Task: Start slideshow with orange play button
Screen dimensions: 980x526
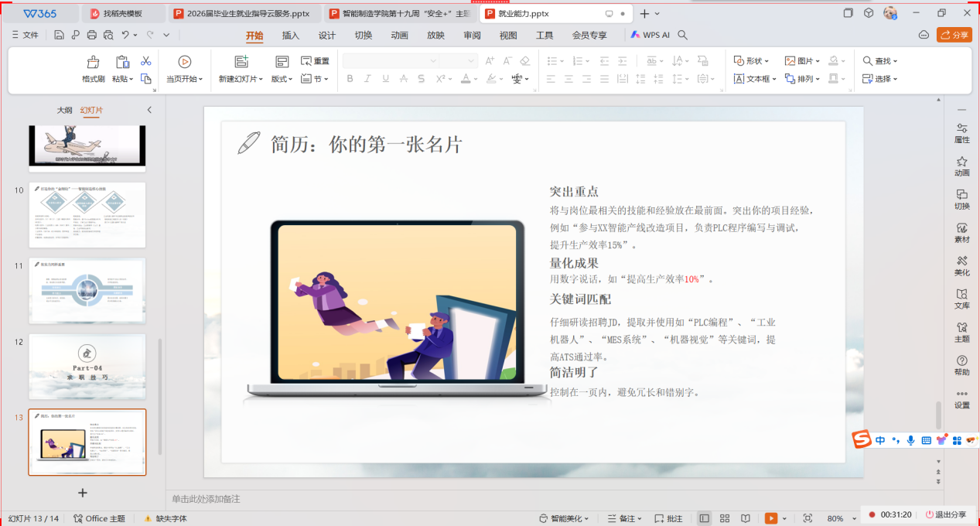Action: point(770,518)
